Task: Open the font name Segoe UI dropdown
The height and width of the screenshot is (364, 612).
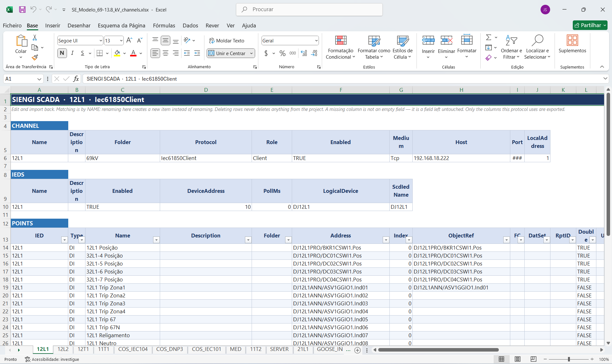Action: point(101,40)
